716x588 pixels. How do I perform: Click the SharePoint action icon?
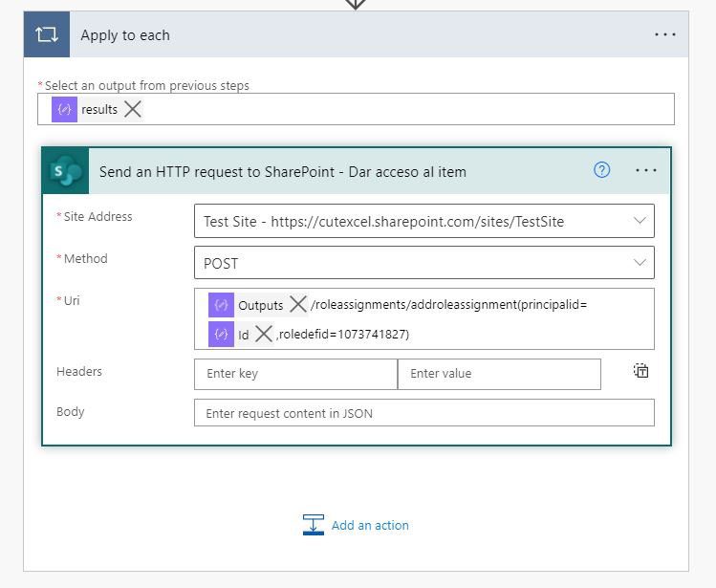click(x=66, y=171)
